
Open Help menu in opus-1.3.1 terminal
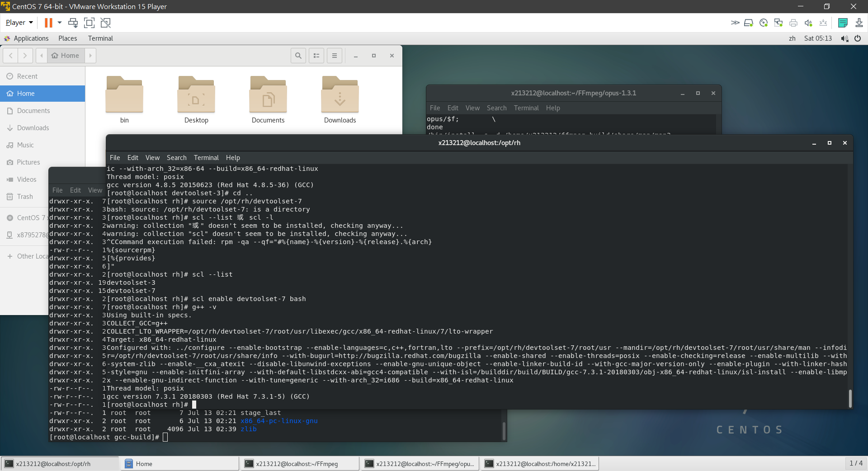coord(553,108)
